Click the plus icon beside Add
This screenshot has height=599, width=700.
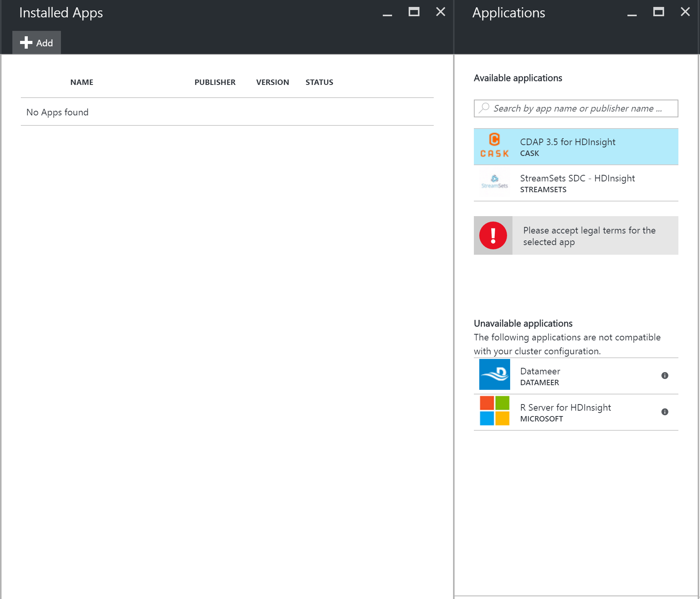click(26, 42)
